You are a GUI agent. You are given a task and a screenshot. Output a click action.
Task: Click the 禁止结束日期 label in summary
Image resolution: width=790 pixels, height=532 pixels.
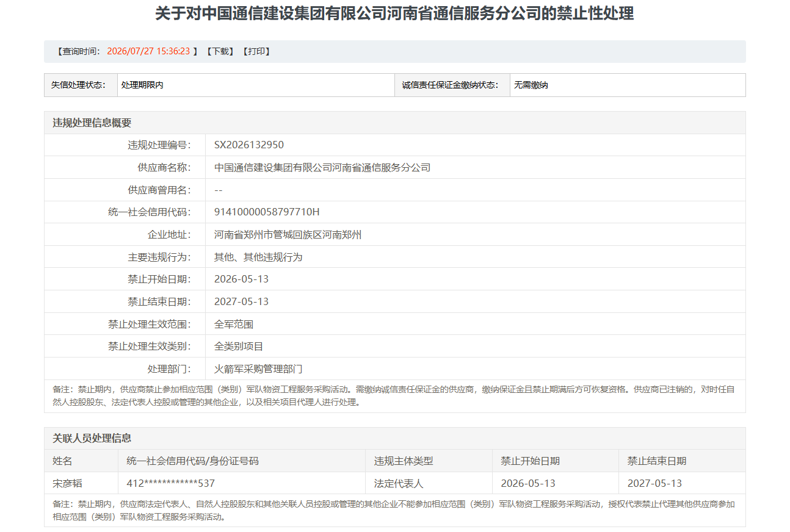(x=159, y=301)
